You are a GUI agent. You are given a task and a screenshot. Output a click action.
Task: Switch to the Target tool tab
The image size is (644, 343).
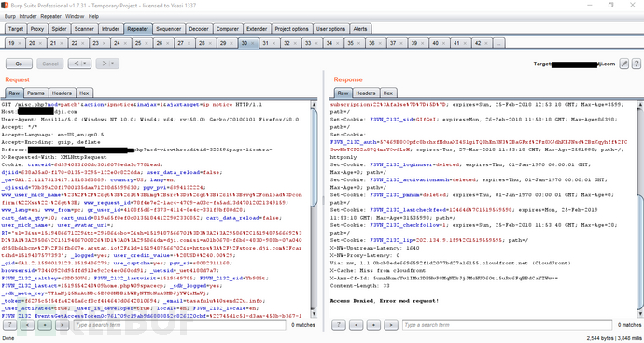(16, 29)
